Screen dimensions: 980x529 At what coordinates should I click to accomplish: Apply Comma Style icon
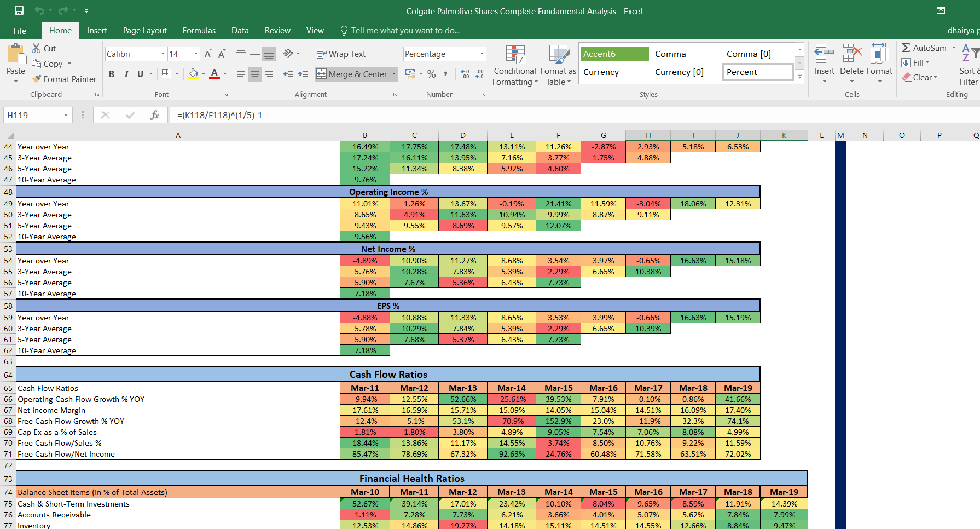point(446,74)
